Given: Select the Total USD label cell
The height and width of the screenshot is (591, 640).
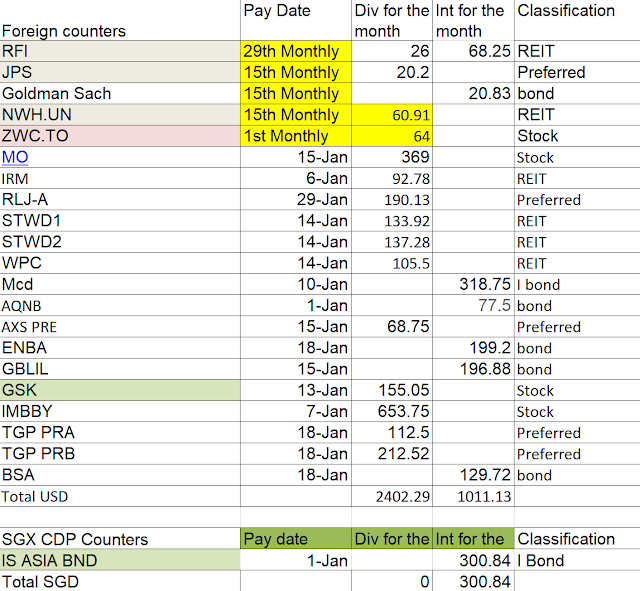Looking at the screenshot, I should click(x=120, y=496).
